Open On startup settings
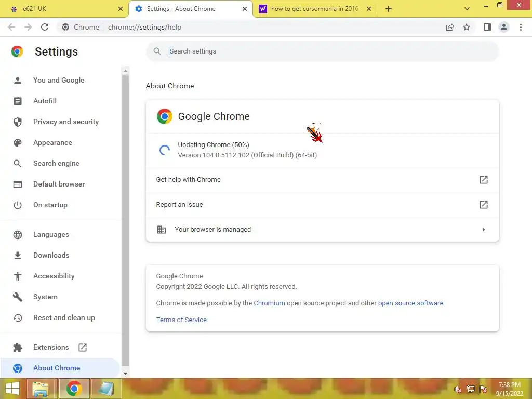 coord(50,205)
